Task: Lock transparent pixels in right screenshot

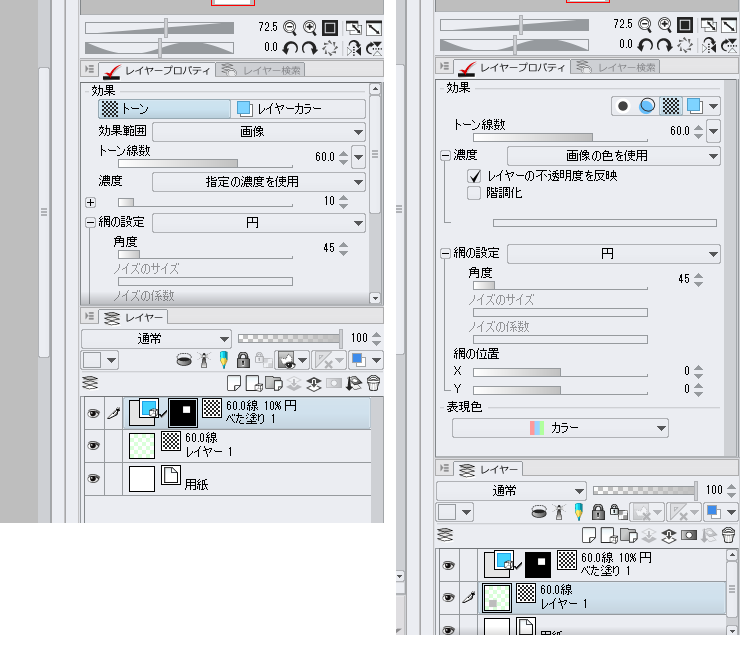Action: point(617,512)
